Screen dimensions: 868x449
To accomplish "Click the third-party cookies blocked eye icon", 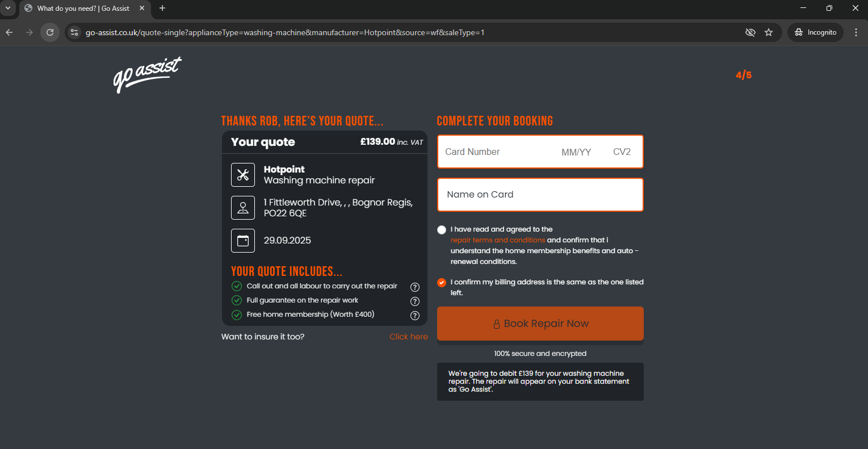I will pyautogui.click(x=750, y=32).
